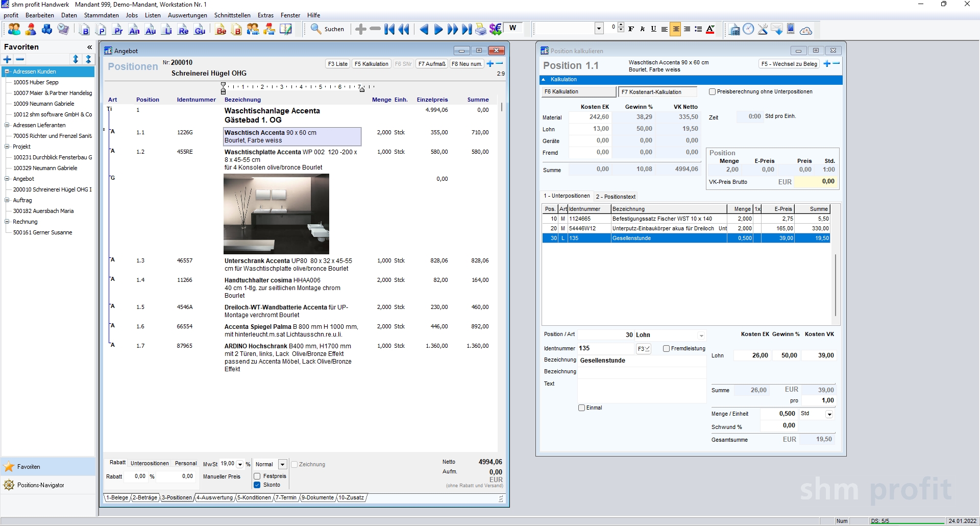Jump to last record arrow
The image size is (980, 526).
pos(467,30)
